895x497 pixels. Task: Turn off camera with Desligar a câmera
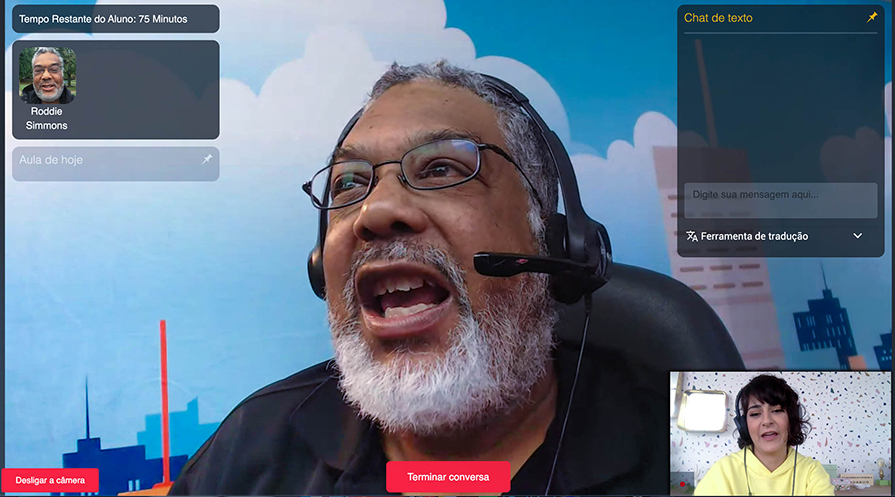point(50,480)
